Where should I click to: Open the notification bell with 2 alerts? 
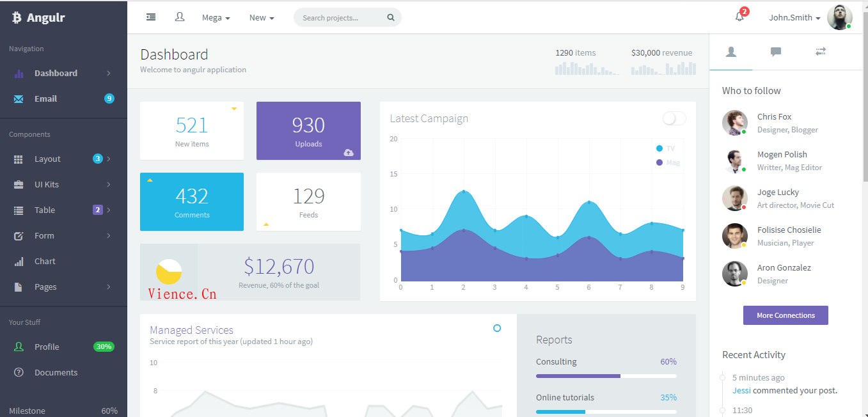[739, 17]
